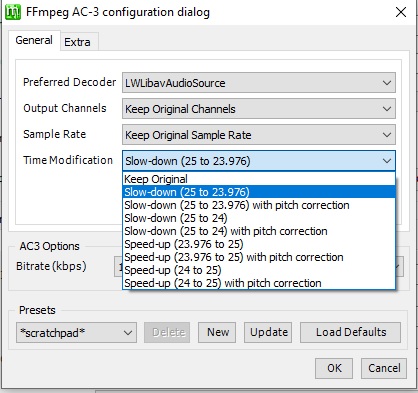Open the Preferred Decoder dropdown
418x393 pixels.
[x=259, y=83]
